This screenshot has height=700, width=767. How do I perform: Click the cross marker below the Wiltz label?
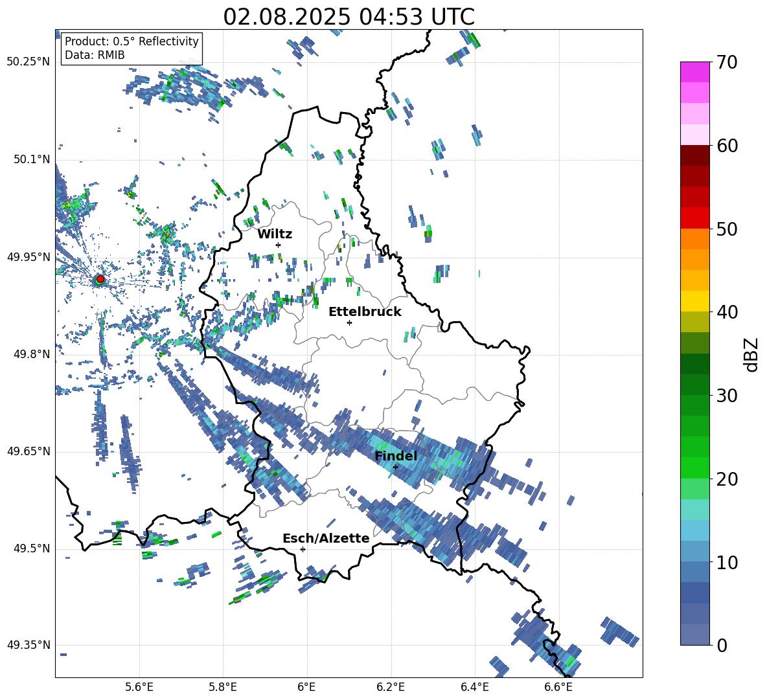279,245
